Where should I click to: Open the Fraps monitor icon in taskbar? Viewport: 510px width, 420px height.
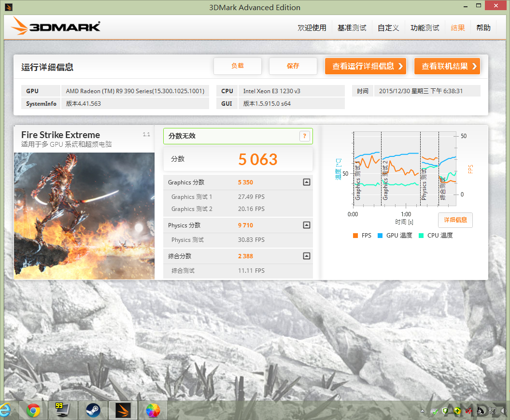click(x=63, y=410)
